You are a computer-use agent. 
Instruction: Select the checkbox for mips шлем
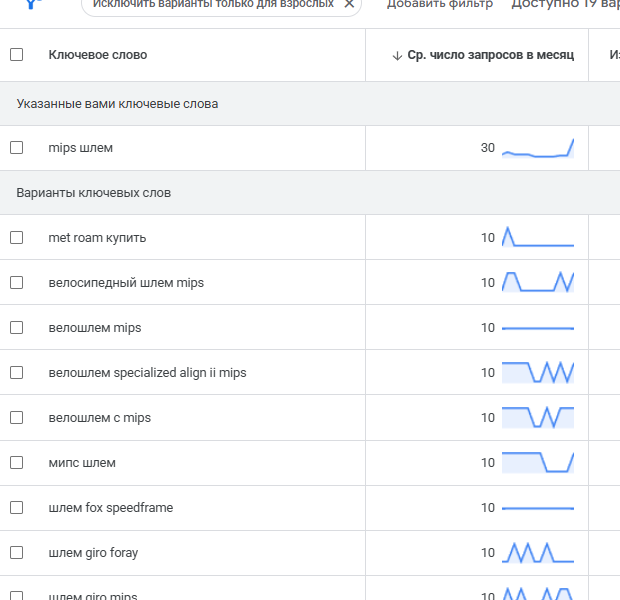pos(16,148)
